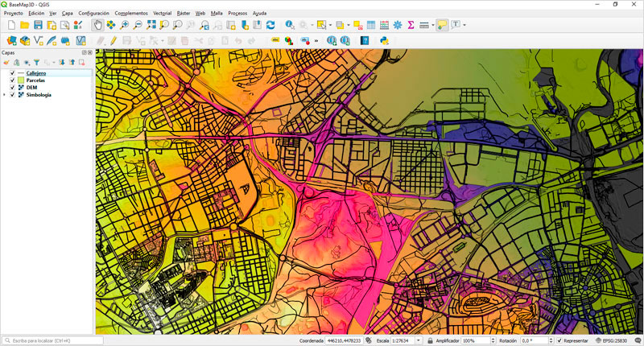Expand the Simbología layer group

[x=5, y=95]
